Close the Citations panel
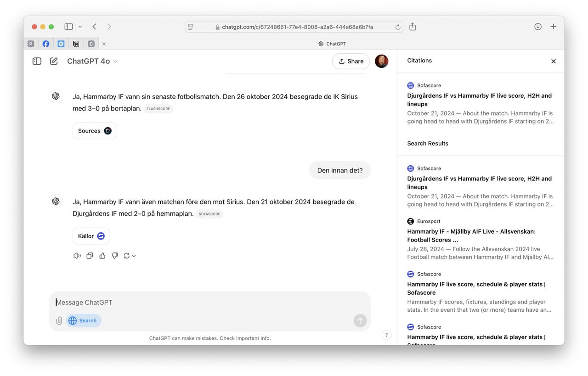The image size is (588, 376). 554,61
